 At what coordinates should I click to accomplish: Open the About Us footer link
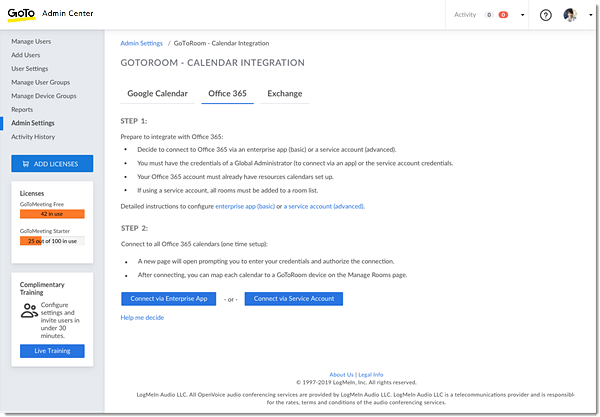[341, 375]
